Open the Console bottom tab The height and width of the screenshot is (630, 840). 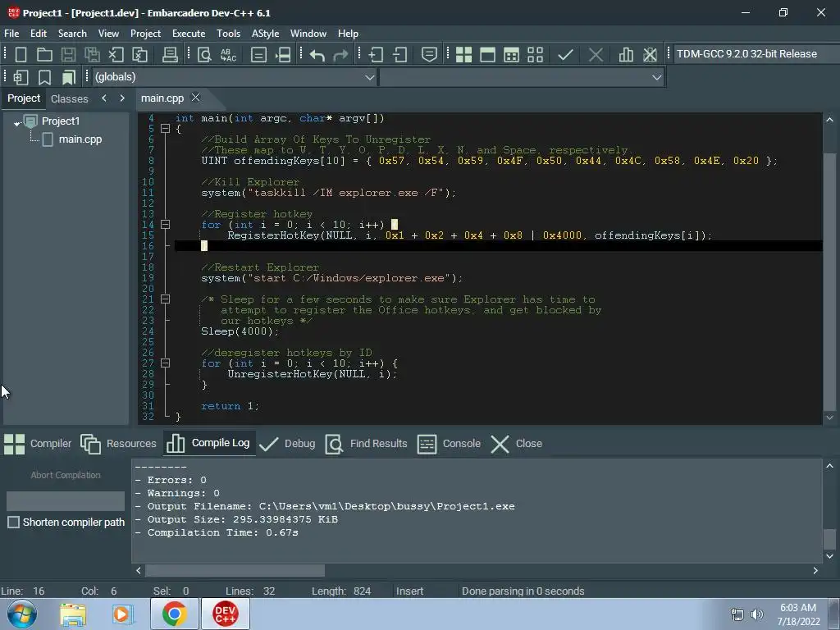(x=449, y=444)
